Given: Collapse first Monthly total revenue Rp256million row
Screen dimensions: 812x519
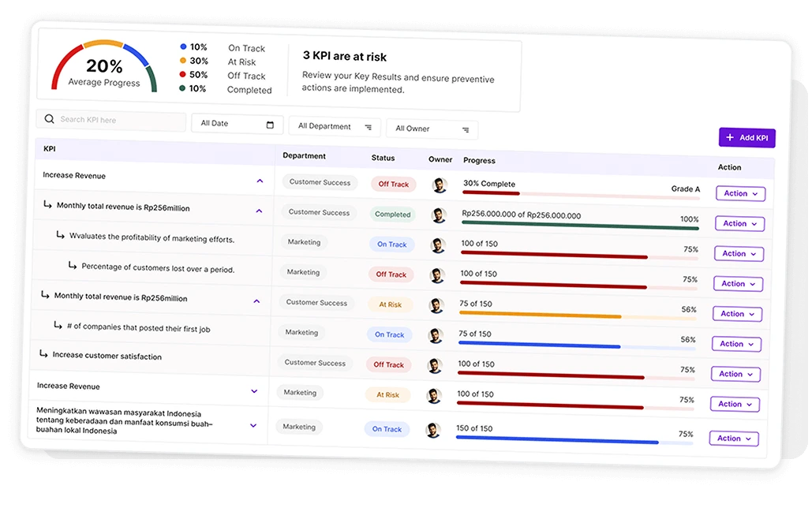Looking at the screenshot, I should coord(259,211).
